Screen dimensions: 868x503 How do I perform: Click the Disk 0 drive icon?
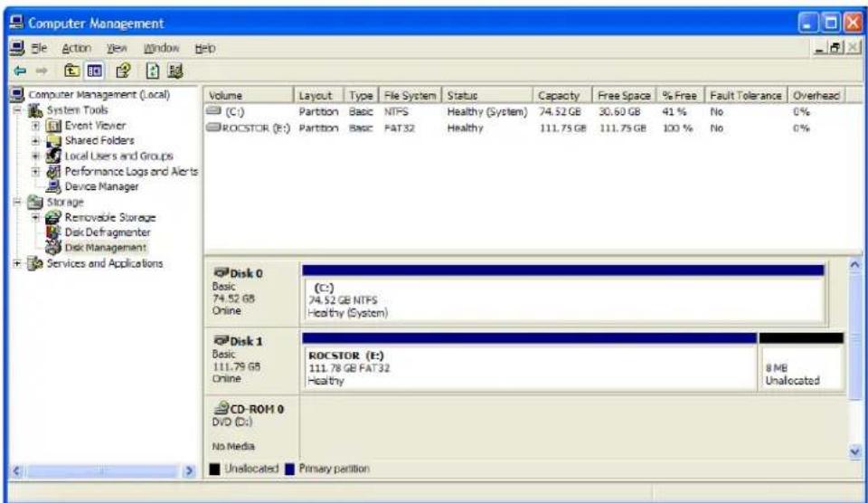click(x=222, y=272)
